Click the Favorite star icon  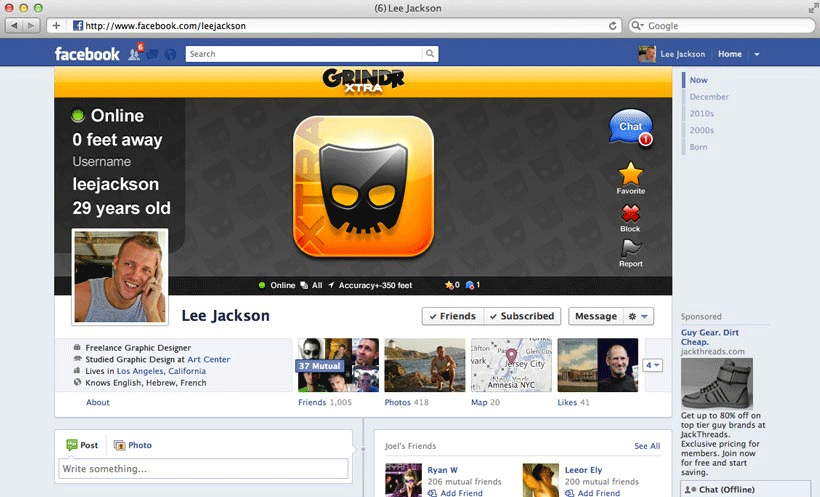point(630,174)
